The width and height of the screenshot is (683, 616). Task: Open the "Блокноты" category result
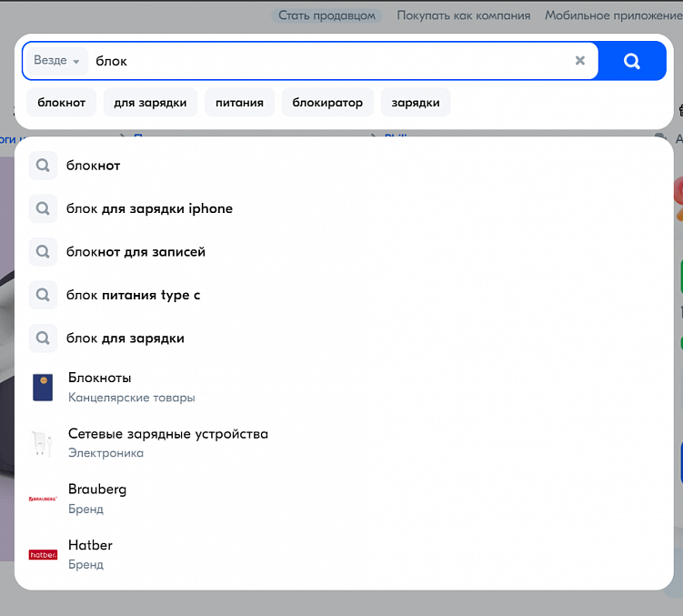click(x=344, y=387)
